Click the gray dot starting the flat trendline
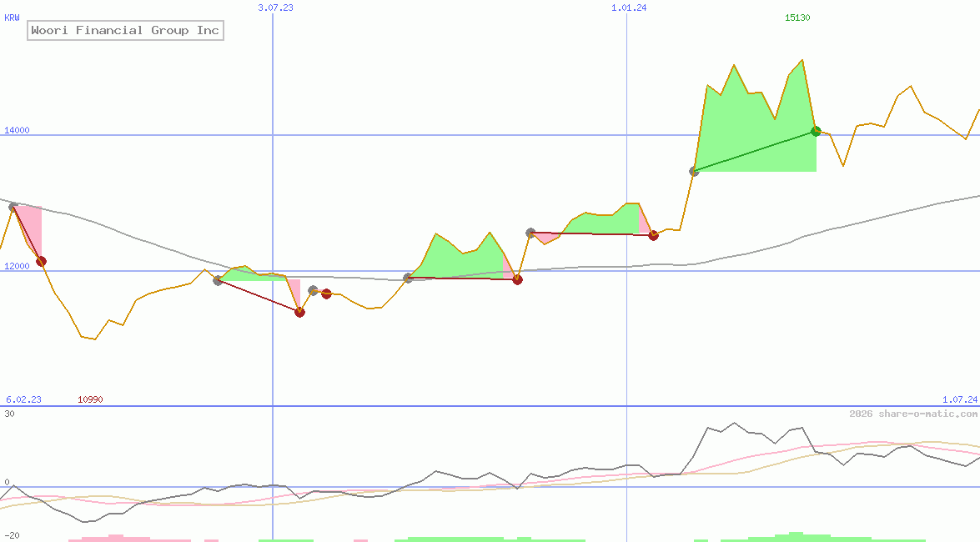This screenshot has height=542, width=980. (x=530, y=232)
